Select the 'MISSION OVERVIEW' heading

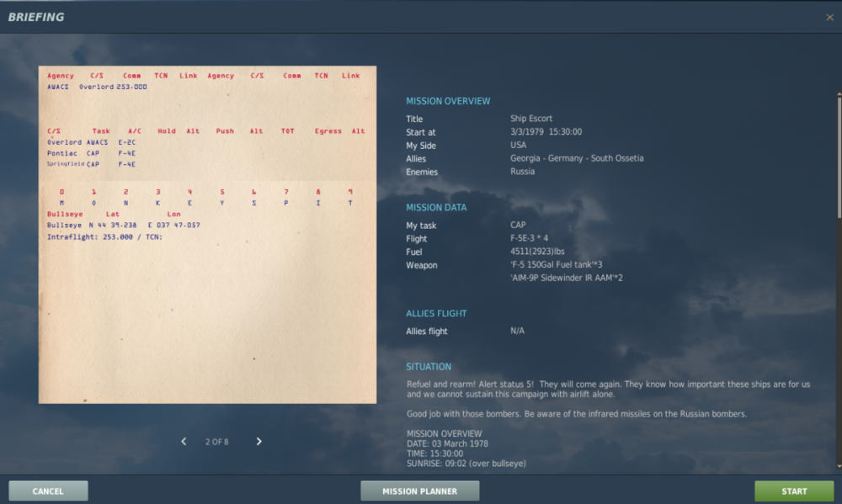[x=448, y=101]
